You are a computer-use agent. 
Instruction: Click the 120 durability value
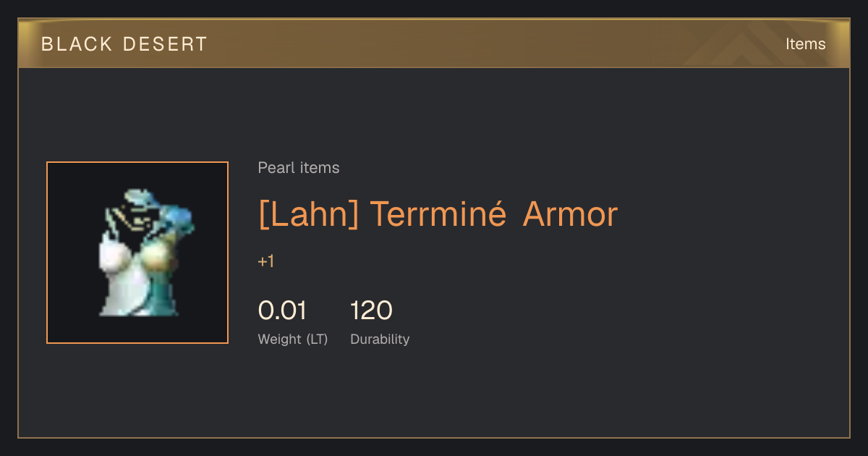click(x=371, y=311)
